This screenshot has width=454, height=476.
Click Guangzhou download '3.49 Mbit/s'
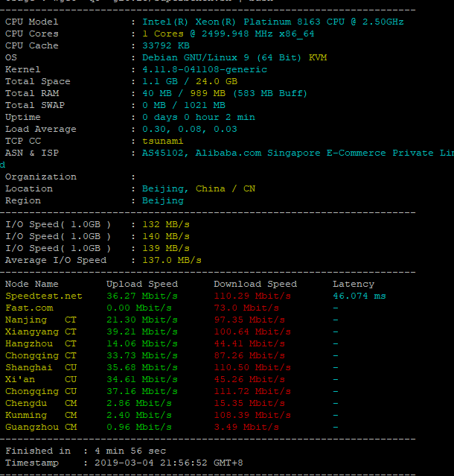(246, 427)
